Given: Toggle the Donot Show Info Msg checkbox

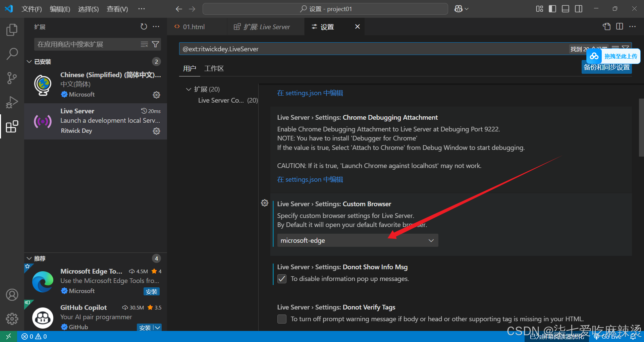Looking at the screenshot, I should point(282,279).
